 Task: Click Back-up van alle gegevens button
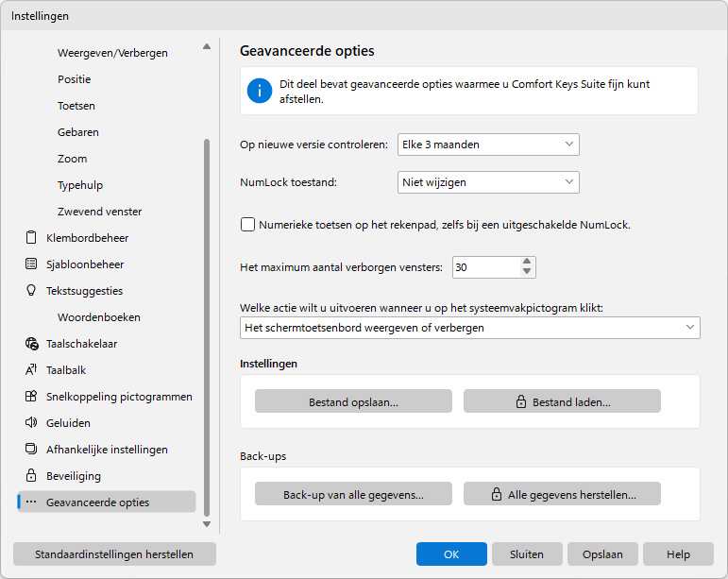point(353,494)
